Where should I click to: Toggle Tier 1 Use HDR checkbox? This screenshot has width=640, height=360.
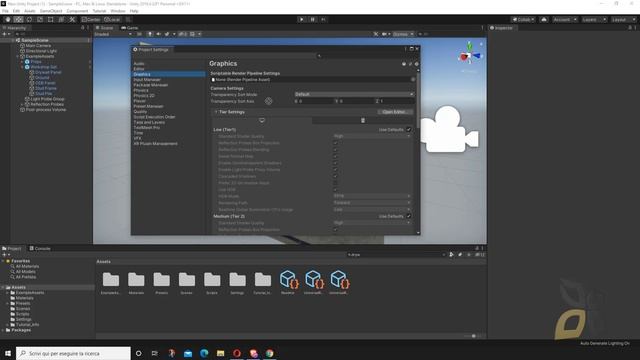[336, 190]
